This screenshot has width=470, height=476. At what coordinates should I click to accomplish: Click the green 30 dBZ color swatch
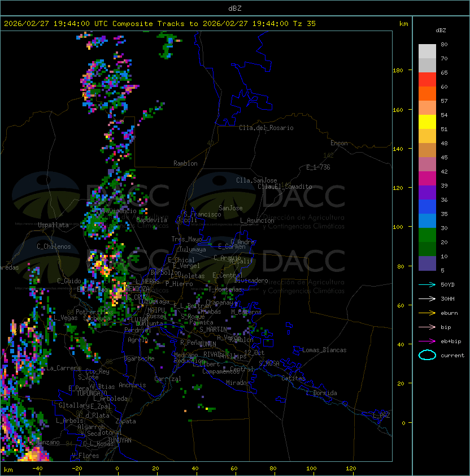point(427,235)
